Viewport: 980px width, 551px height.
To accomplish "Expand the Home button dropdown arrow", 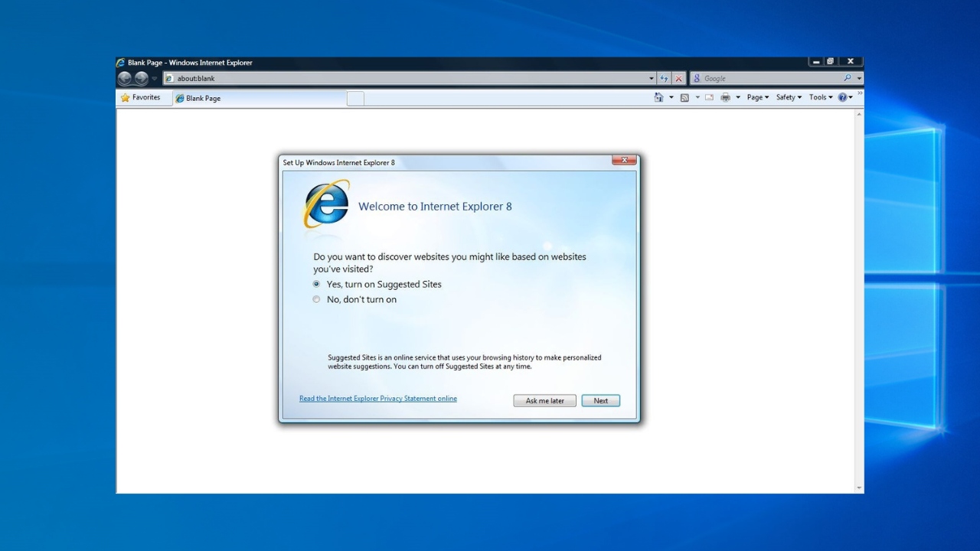I will click(671, 97).
